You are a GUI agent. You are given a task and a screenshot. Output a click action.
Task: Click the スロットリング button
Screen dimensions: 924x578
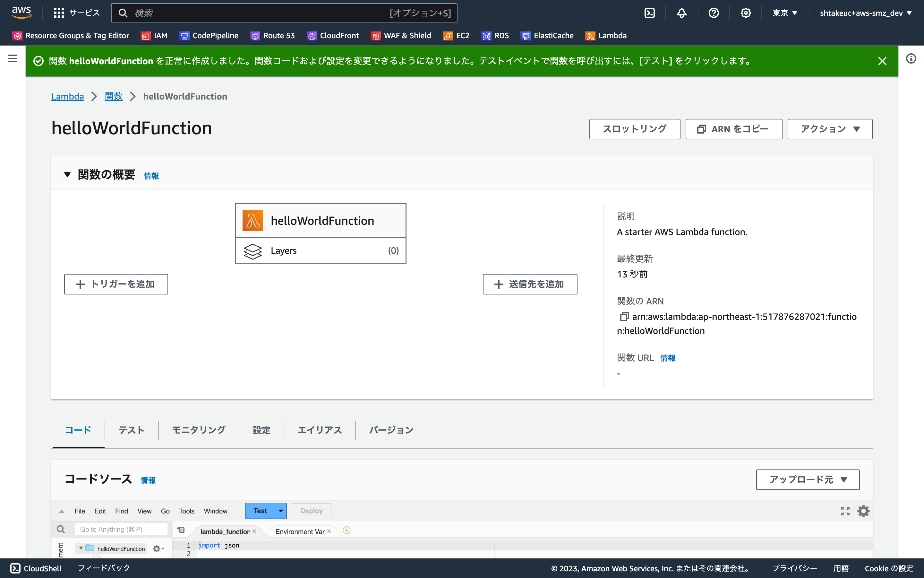(x=635, y=129)
